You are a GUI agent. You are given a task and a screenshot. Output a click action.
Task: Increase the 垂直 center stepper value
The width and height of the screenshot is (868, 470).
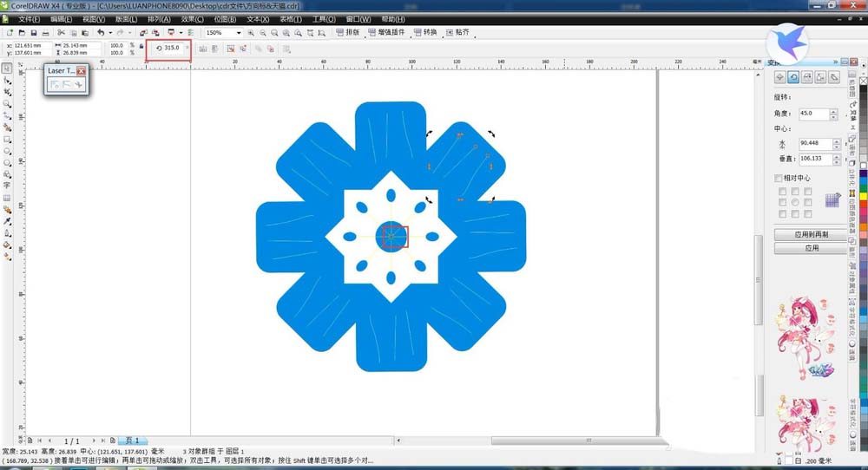click(837, 156)
